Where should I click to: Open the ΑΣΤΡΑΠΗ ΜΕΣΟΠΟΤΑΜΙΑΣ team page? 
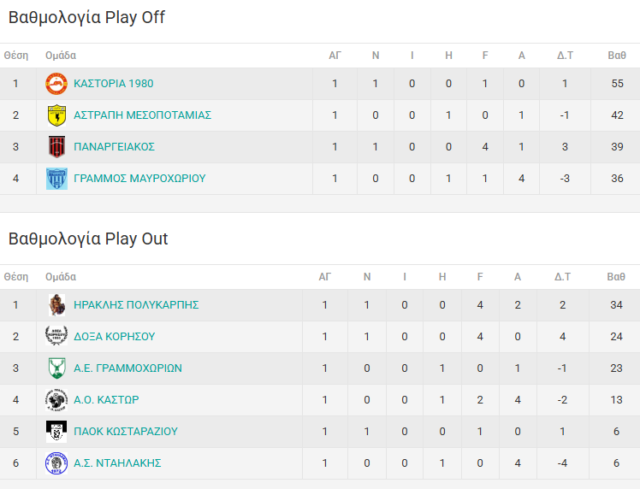point(142,115)
